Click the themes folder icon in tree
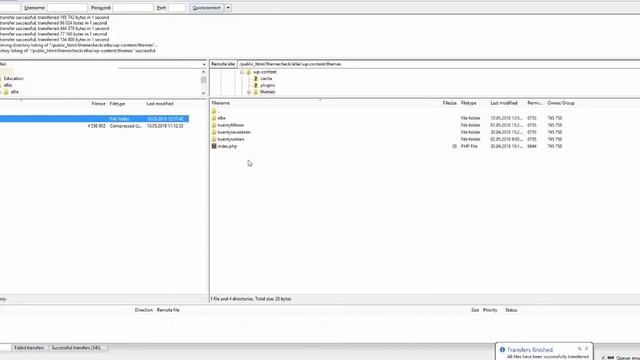Viewport: 640px width, 360px height. (256, 92)
